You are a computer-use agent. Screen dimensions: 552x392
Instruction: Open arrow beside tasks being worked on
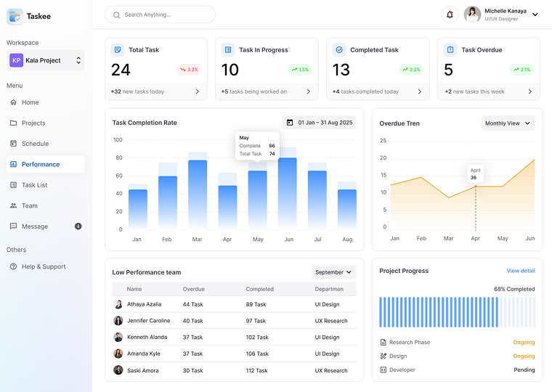pyautogui.click(x=309, y=91)
